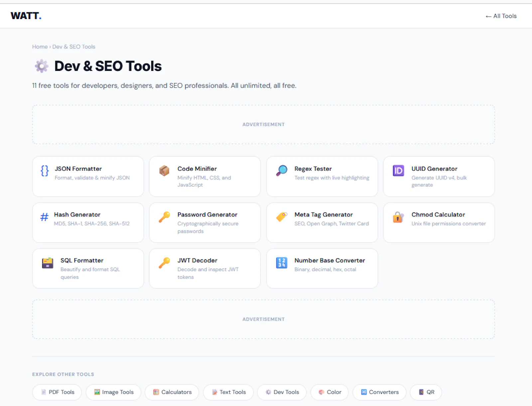
Task: Launch the Regex Tester
Action: tap(322, 177)
